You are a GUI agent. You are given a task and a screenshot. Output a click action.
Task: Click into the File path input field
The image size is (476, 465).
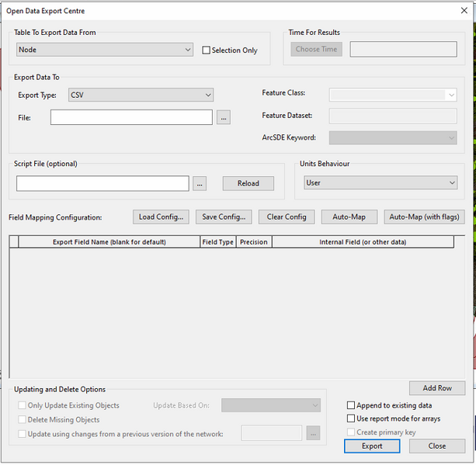pos(131,117)
